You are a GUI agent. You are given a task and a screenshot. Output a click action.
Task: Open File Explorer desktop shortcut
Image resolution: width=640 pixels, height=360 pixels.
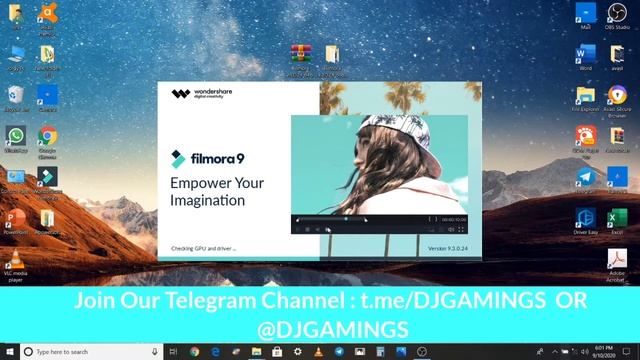click(x=586, y=98)
